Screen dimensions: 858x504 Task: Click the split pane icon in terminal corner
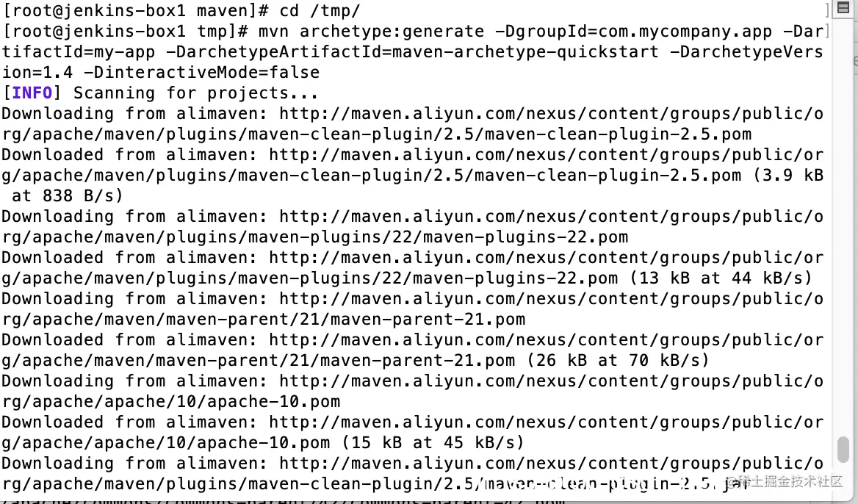(x=843, y=7)
